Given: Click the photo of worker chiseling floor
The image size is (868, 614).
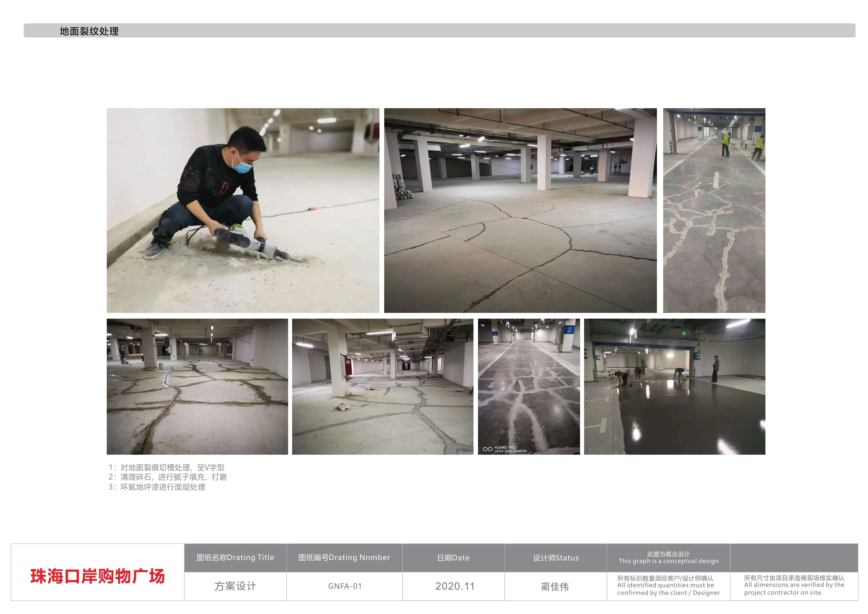Looking at the screenshot, I should coord(243,210).
